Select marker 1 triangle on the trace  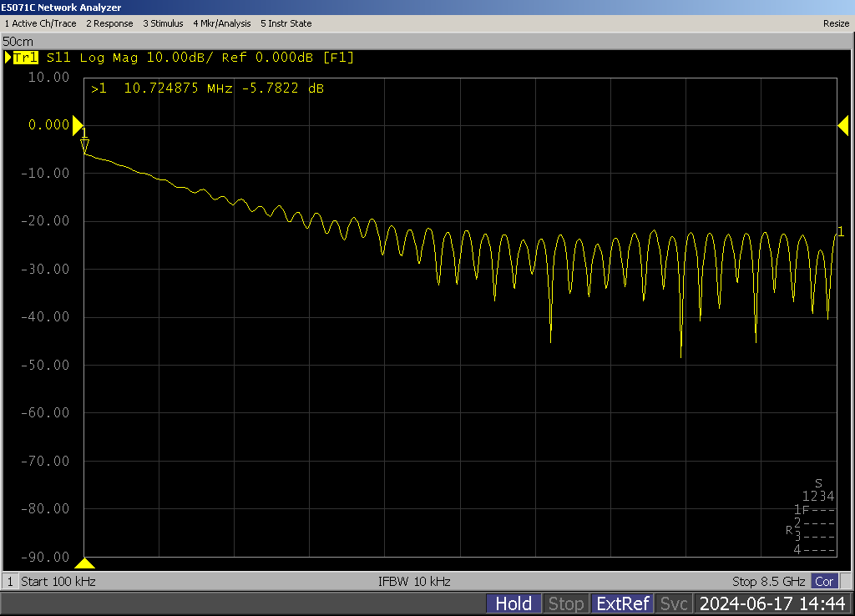click(x=84, y=147)
